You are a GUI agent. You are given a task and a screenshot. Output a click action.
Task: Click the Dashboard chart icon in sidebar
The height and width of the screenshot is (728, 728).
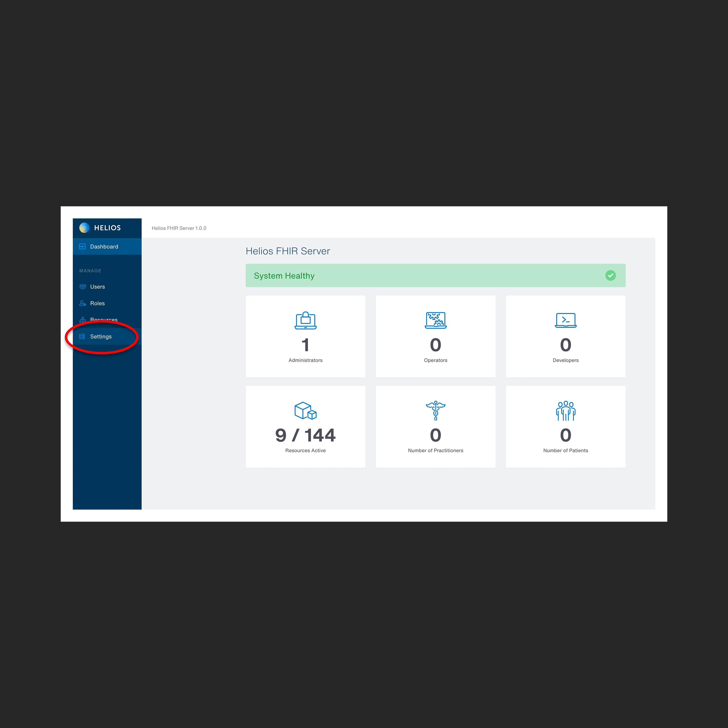coord(82,247)
